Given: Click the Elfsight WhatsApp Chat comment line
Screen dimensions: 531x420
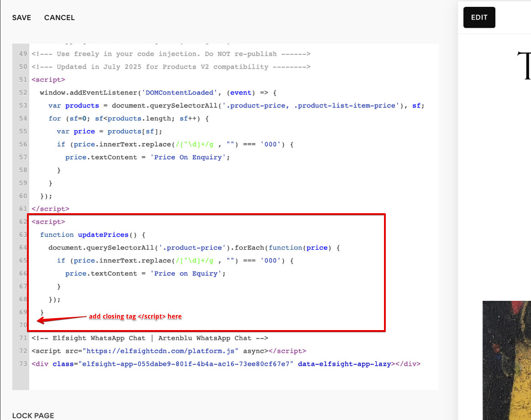Looking at the screenshot, I should tap(150, 338).
